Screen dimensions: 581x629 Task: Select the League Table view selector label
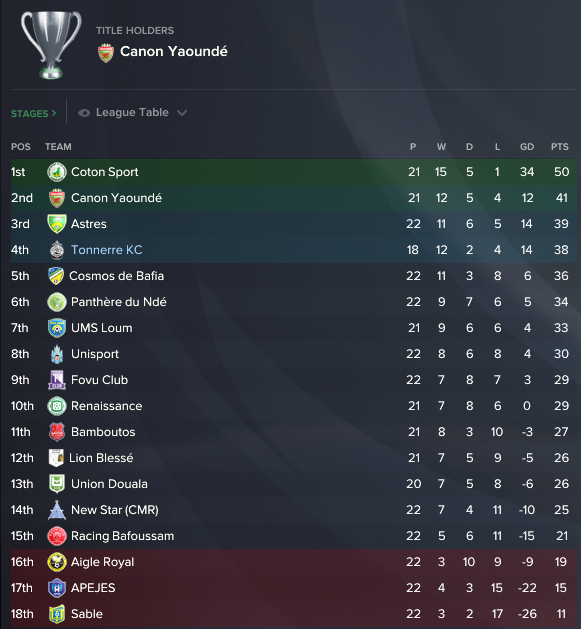coord(132,112)
